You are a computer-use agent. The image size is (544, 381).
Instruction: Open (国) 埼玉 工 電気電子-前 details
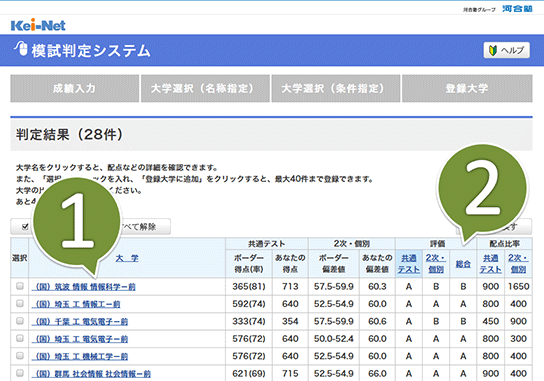80,339
